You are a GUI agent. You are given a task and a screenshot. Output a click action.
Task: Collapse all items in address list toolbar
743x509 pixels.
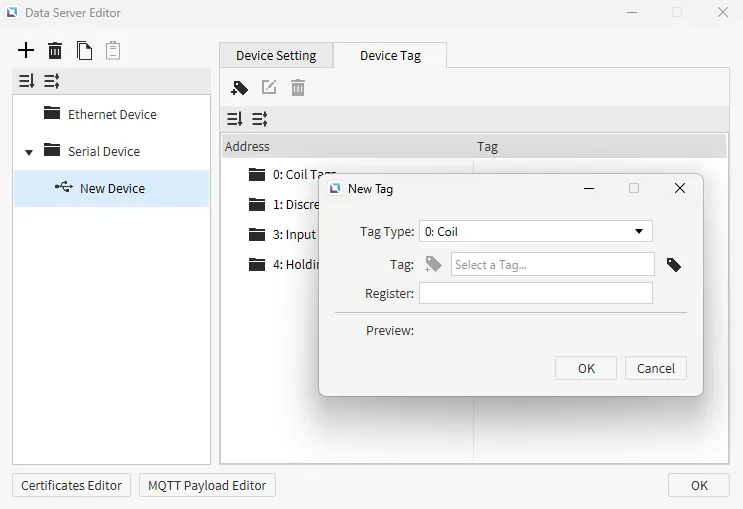click(x=259, y=119)
